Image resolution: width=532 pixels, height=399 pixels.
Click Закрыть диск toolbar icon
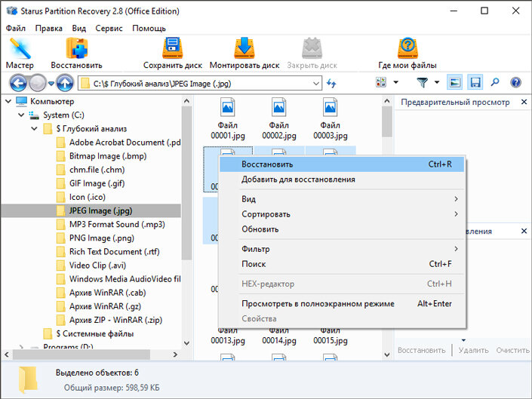(312, 54)
